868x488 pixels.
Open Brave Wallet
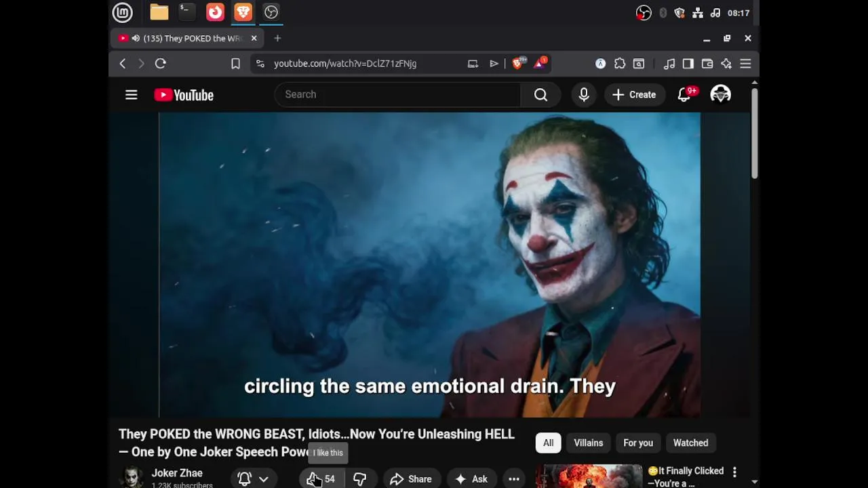click(707, 64)
